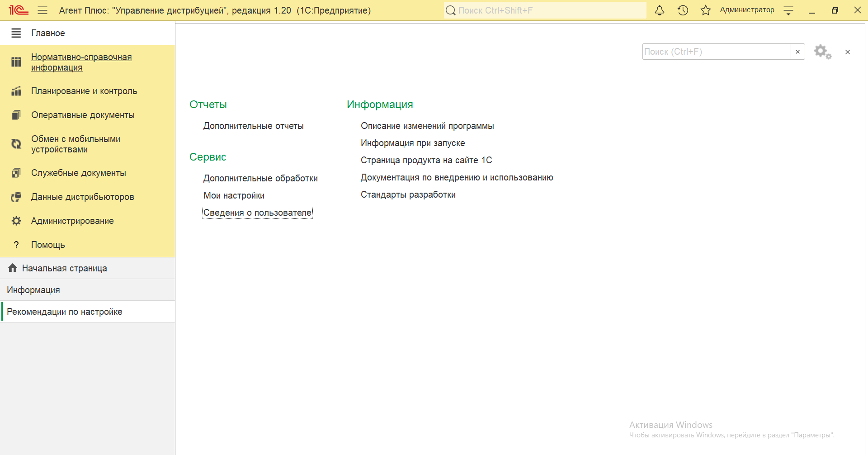Clear the Поиск (Ctrl+F) field with X button
868x455 pixels.
797,52
